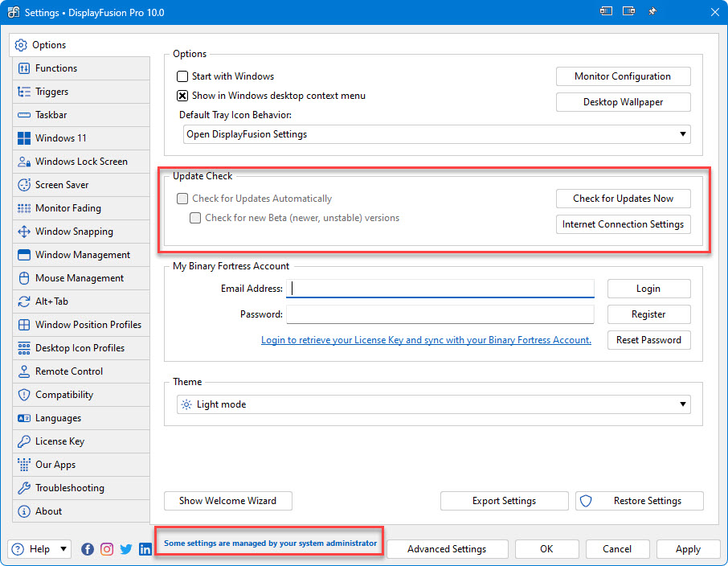Screen dimensions: 728x566
Task: Click Restore Settings button
Action: [x=640, y=501]
